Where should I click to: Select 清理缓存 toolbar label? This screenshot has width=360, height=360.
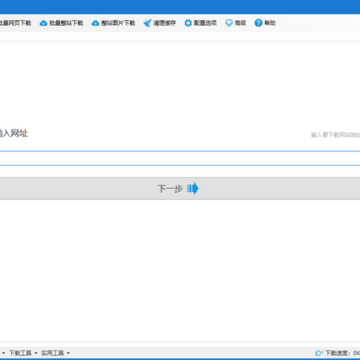[164, 23]
